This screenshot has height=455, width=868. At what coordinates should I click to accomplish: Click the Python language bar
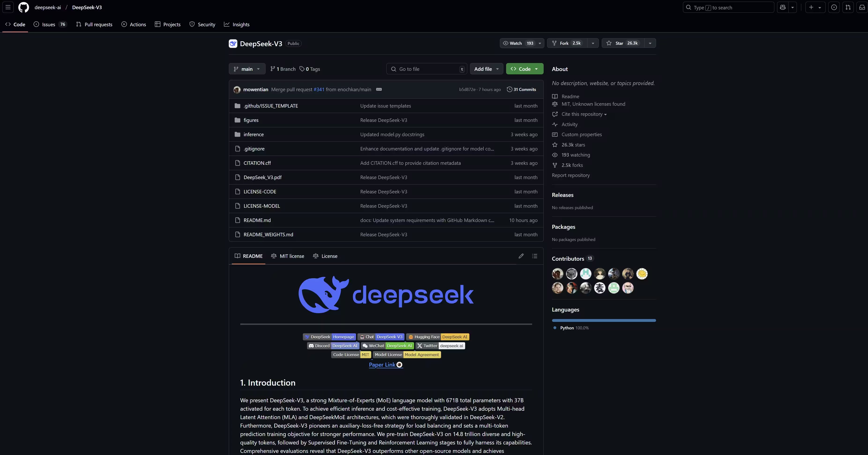pyautogui.click(x=604, y=320)
